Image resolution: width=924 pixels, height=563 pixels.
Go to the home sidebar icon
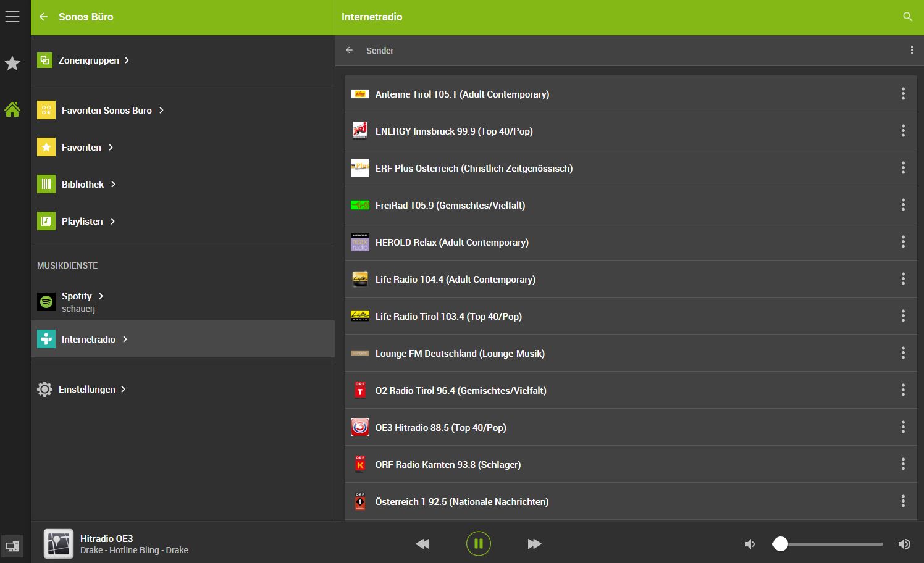[x=12, y=109]
